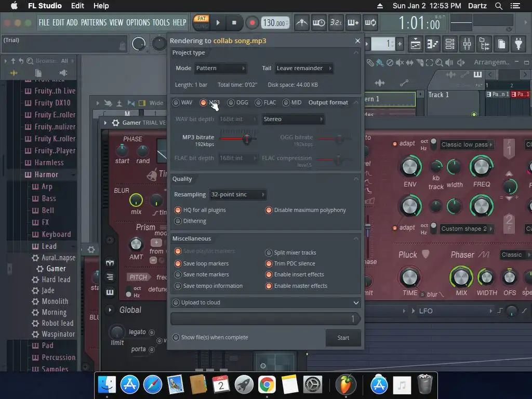The height and width of the screenshot is (399, 532).
Task: Toggle Save loop markers option
Action: (x=178, y=263)
